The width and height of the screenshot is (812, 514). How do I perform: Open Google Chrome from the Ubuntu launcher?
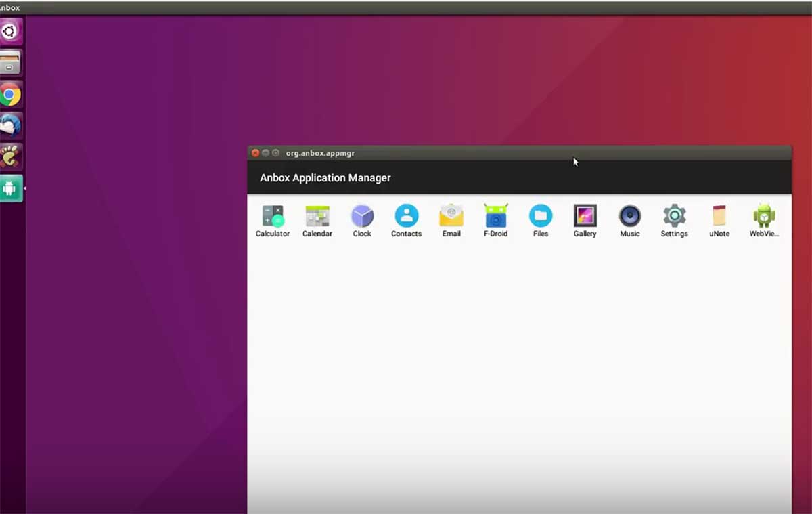tap(9, 94)
